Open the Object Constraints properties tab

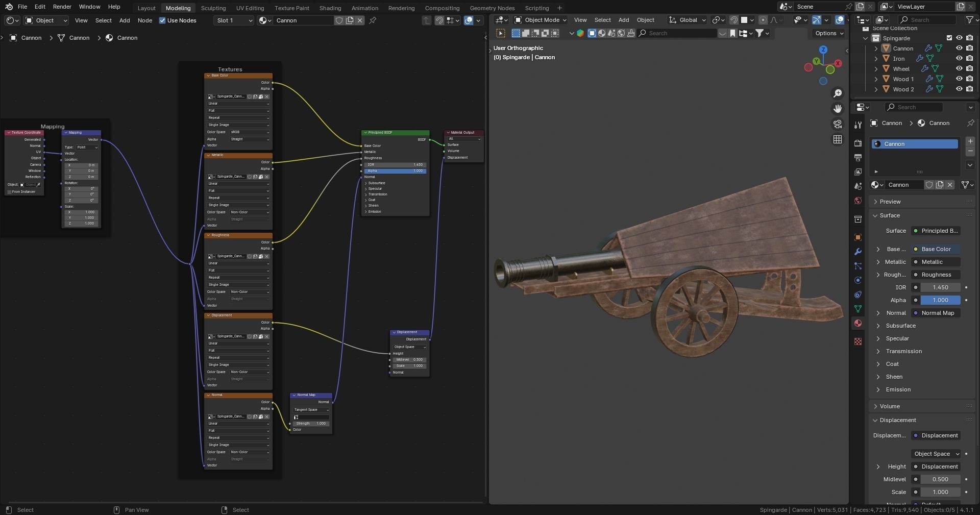coord(858,295)
